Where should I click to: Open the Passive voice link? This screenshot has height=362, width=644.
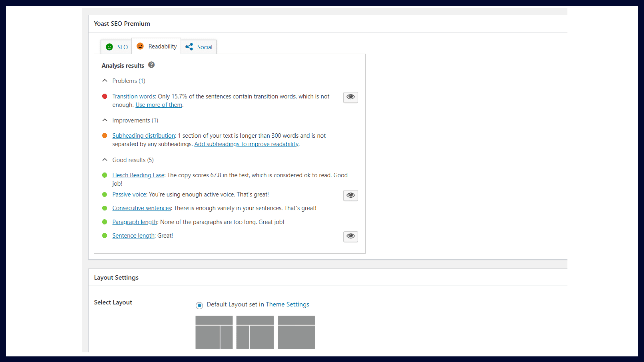129,195
